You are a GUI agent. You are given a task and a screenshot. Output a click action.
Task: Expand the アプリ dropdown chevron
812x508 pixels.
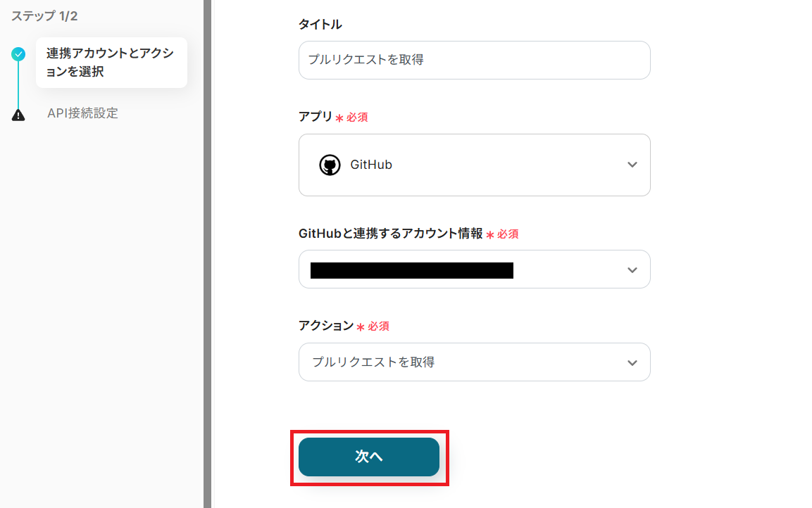click(632, 165)
